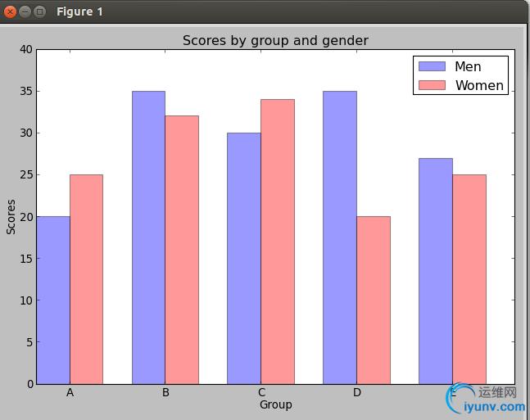This screenshot has height=420, width=530.
Task: Click the iyunv.com watermark logo
Action: [483, 399]
